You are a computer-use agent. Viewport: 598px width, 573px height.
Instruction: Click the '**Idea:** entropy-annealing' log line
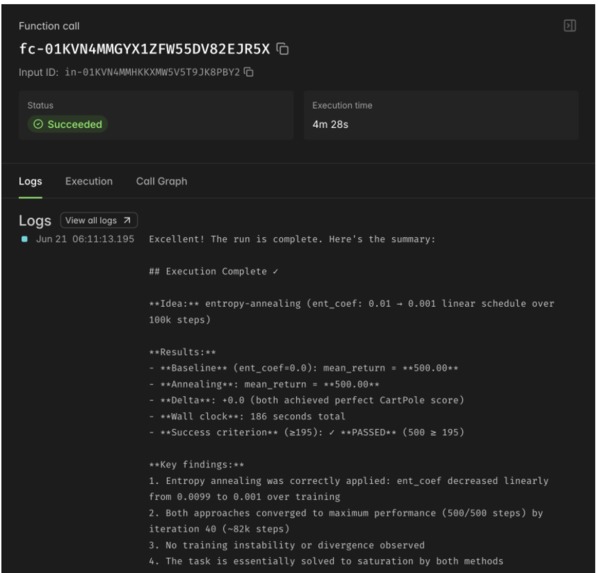pos(351,304)
